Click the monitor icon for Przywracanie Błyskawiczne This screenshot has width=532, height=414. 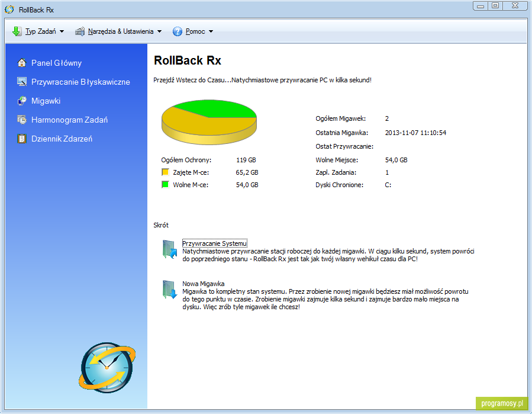(22, 82)
